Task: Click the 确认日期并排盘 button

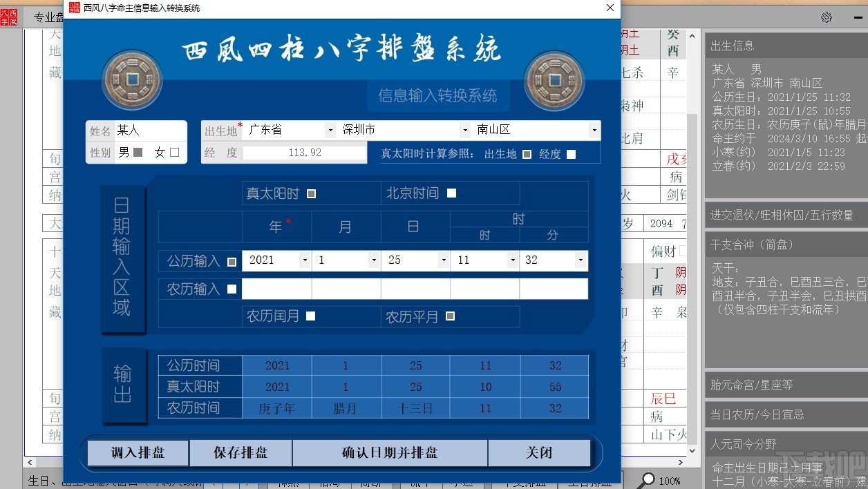Action: pos(390,452)
